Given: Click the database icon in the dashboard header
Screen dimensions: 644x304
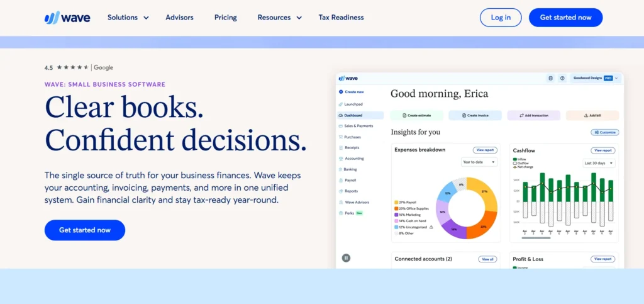Looking at the screenshot, I should point(550,78).
